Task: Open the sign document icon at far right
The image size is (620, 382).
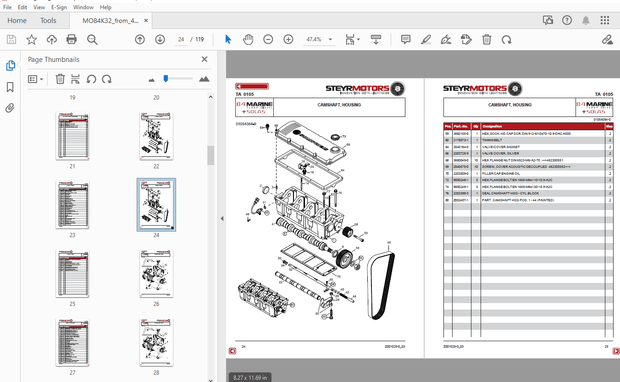Action: tap(607, 40)
